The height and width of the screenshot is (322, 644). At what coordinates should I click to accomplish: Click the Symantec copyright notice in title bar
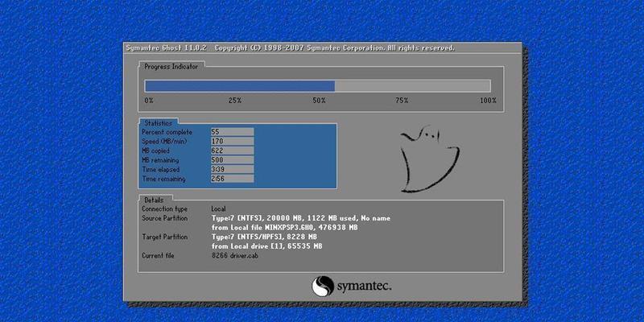[335, 48]
